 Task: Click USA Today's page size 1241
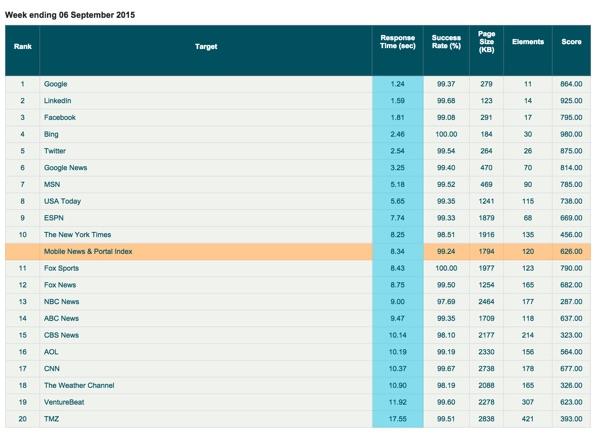(x=486, y=201)
